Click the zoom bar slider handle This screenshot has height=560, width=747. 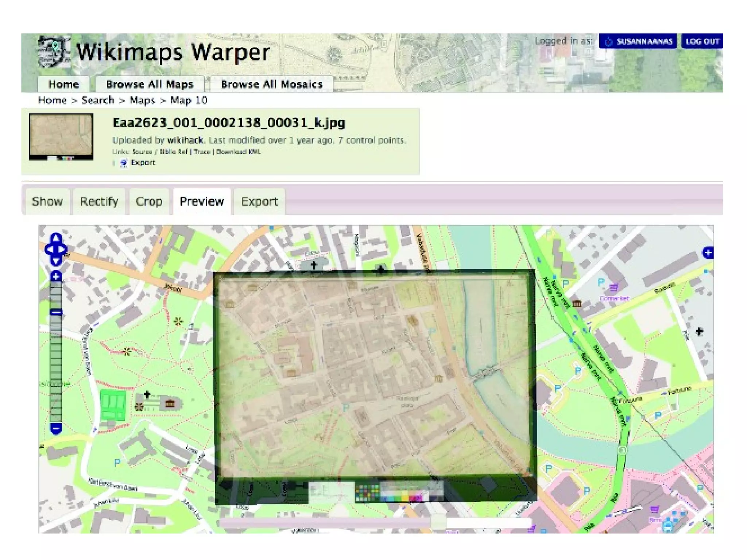click(x=56, y=312)
